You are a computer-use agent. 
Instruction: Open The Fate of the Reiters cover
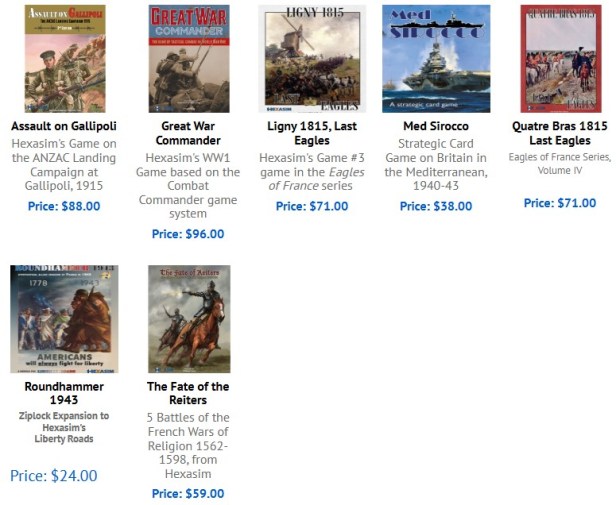(189, 319)
